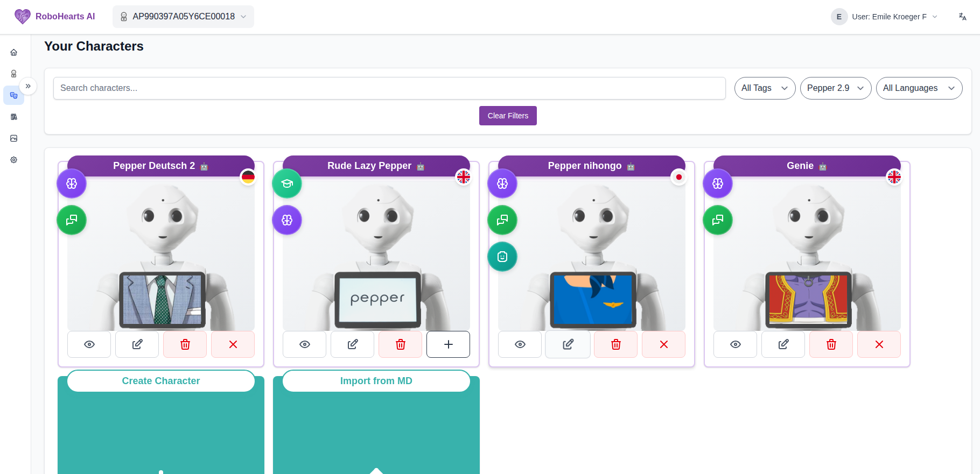Click the brain icon on Pepper Deutsch 2

[72, 183]
